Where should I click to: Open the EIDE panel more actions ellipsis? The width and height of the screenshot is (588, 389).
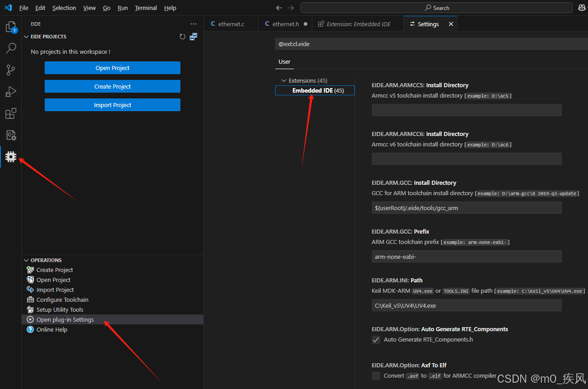coord(193,24)
